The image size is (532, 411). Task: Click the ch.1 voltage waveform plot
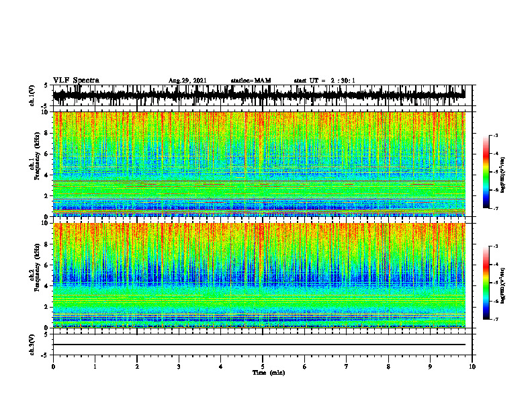[259, 95]
